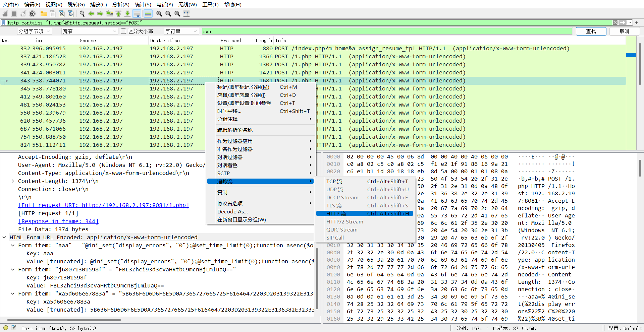Open the 字符串 search type dropdown
This screenshot has height=332, width=644.
(181, 31)
